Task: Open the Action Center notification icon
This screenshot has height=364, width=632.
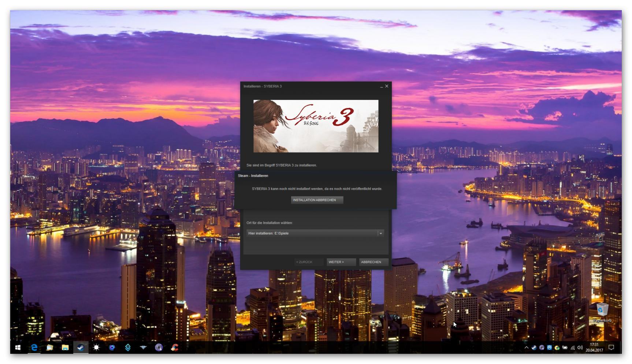Action: [611, 348]
